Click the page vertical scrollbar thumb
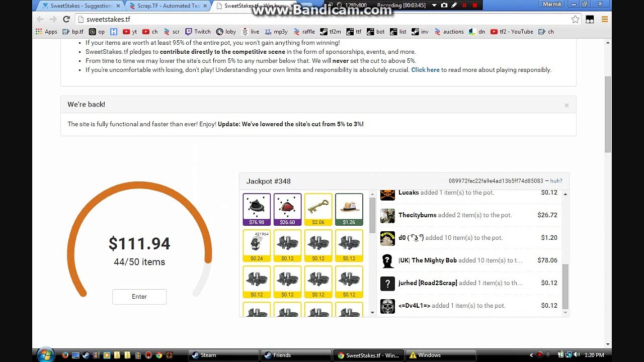This screenshot has width=644, height=362. (608, 114)
